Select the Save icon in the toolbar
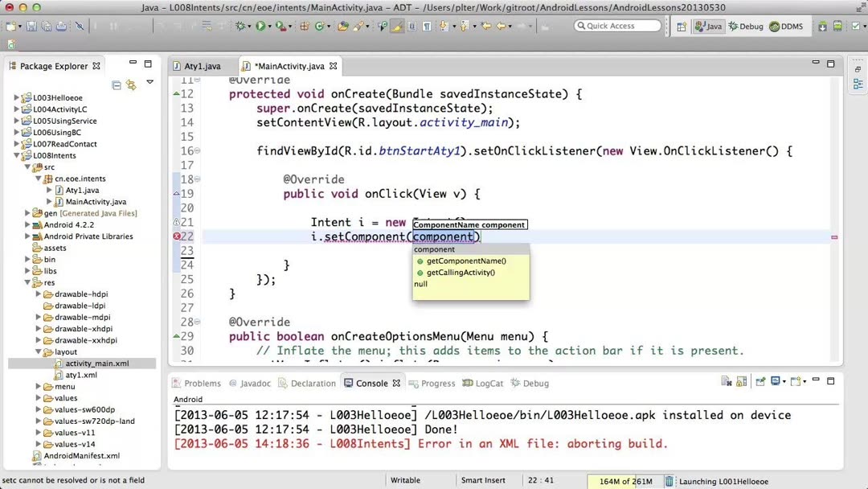This screenshot has height=489, width=868. (32, 26)
